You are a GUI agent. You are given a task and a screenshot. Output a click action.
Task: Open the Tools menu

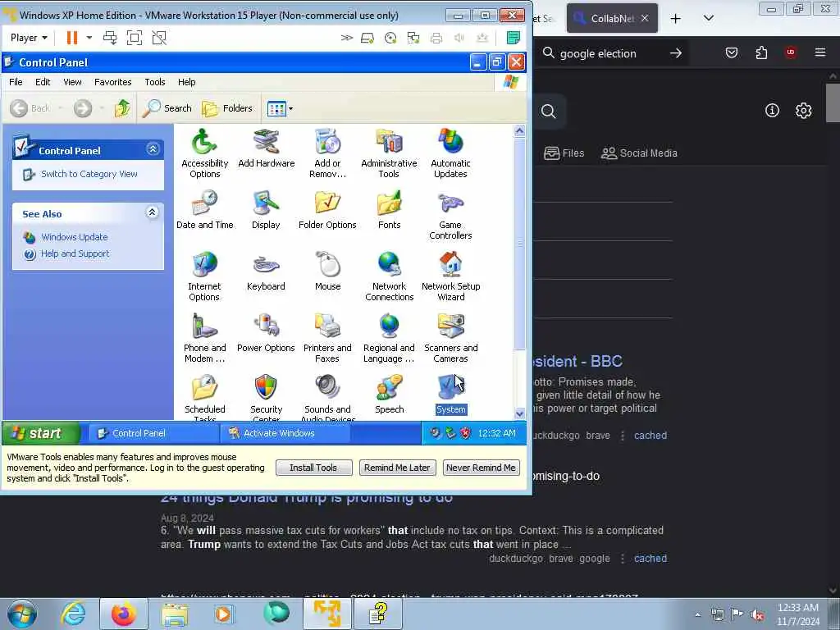click(155, 82)
